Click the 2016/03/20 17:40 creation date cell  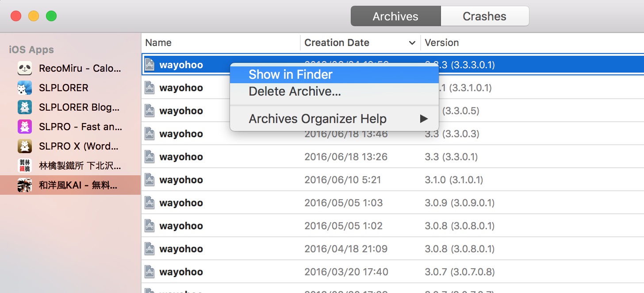click(346, 272)
